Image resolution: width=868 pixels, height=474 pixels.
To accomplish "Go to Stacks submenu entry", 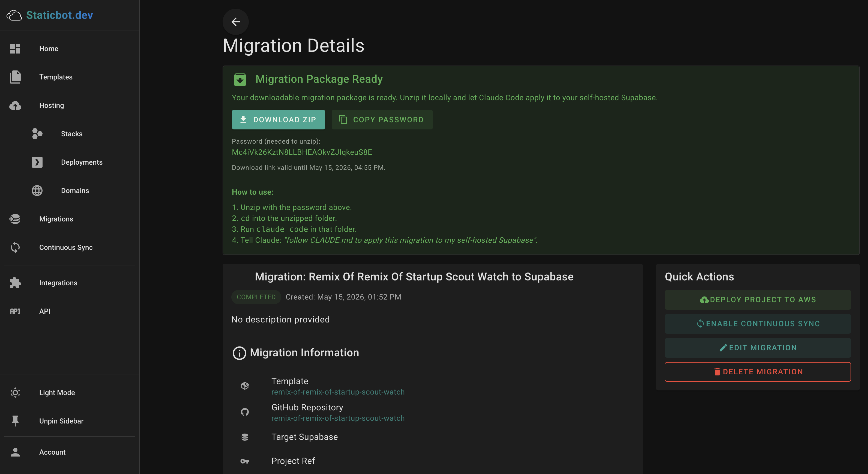I will point(71,134).
